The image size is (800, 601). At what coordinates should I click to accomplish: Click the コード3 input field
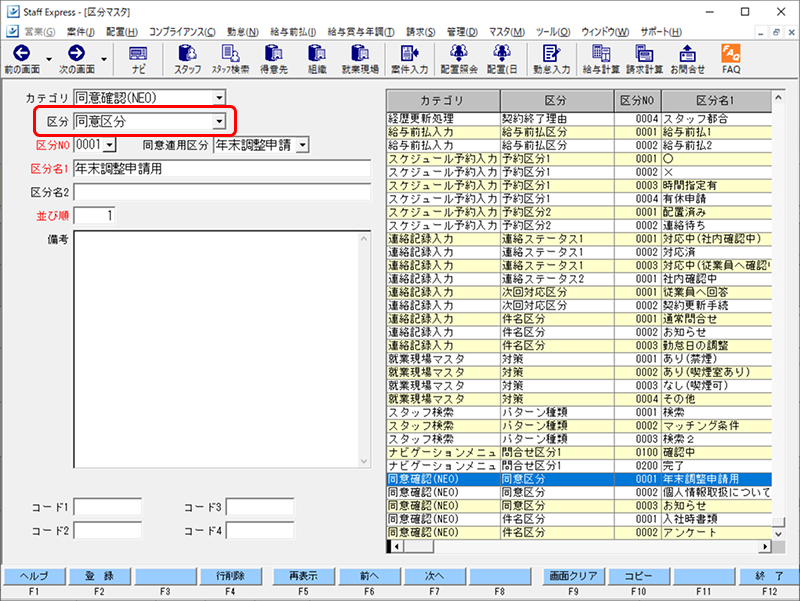coord(260,507)
